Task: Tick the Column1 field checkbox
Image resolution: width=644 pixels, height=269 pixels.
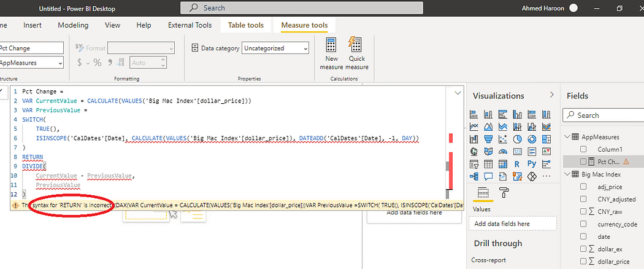Action: click(583, 149)
